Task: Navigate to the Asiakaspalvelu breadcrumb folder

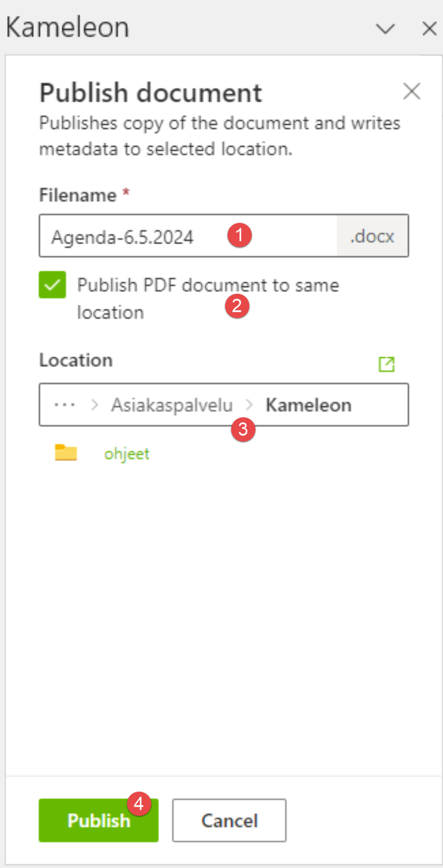Action: [171, 405]
